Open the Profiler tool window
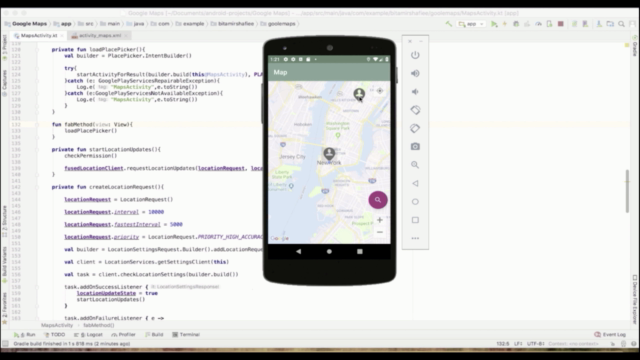640x360 pixels. coord(123,335)
